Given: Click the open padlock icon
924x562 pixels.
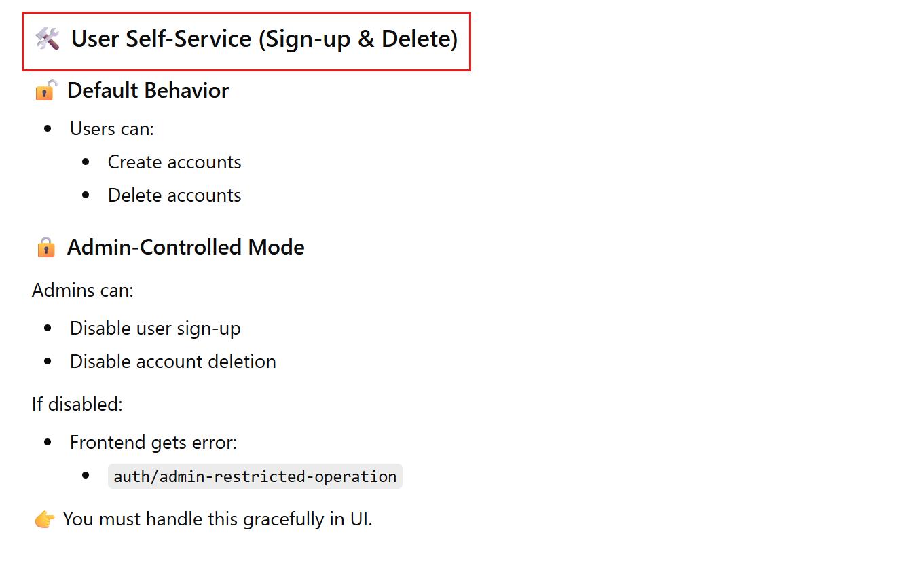Looking at the screenshot, I should click(x=45, y=90).
